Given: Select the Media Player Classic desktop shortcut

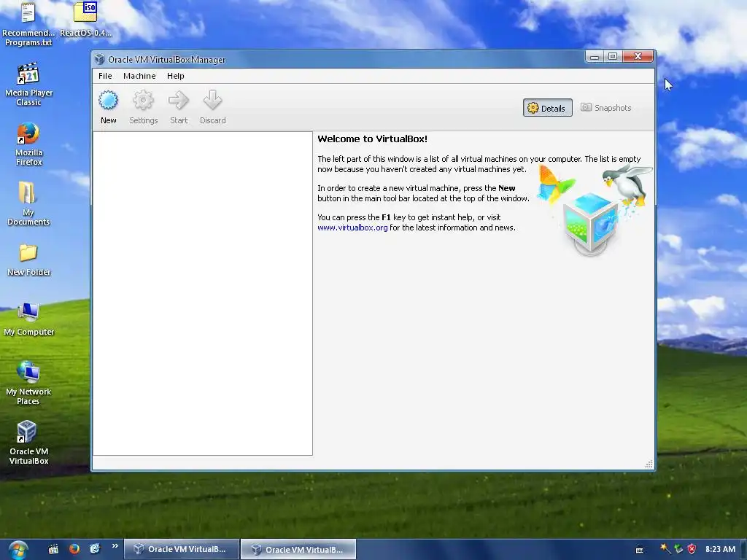Looking at the screenshot, I should point(28,85).
